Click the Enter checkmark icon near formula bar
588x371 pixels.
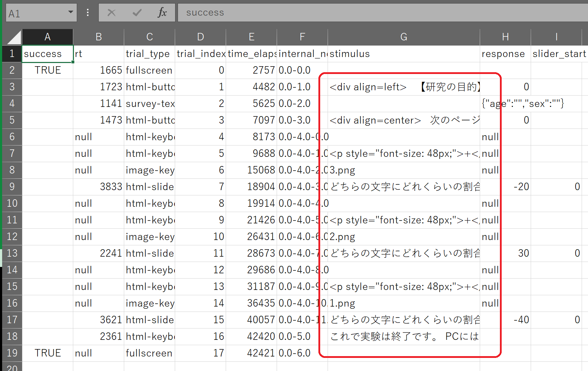[137, 12]
